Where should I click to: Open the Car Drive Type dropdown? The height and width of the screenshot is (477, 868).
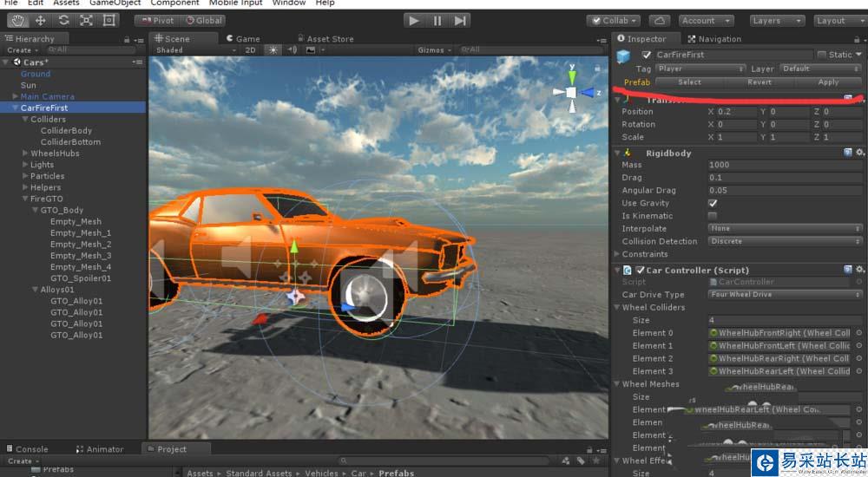[x=785, y=295]
